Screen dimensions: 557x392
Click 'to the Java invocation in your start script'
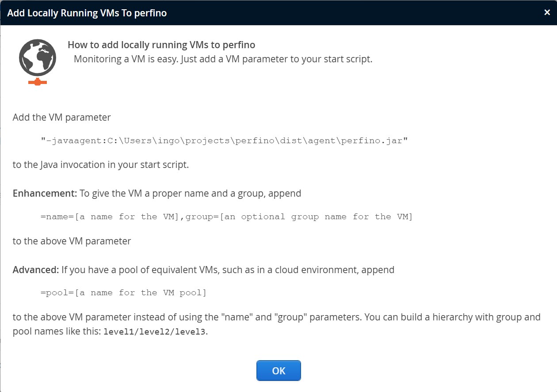click(101, 165)
